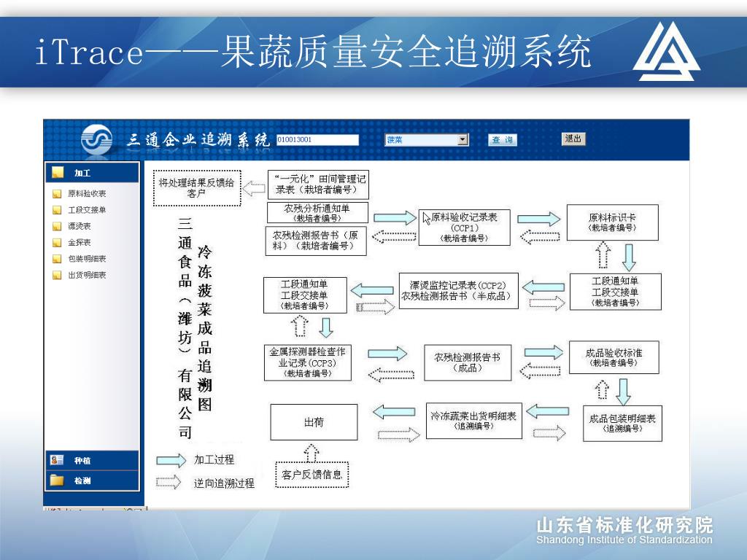Open 金探表 in sidebar
This screenshot has height=560, width=747.
[79, 242]
